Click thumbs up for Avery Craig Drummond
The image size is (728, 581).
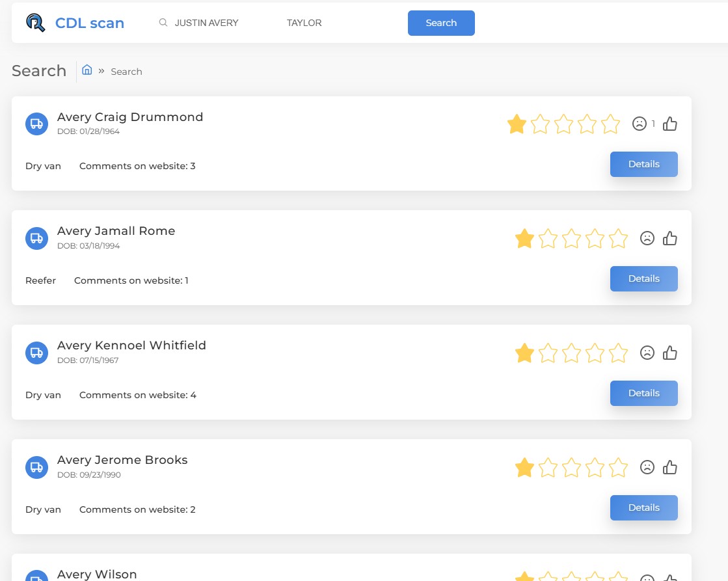670,124
